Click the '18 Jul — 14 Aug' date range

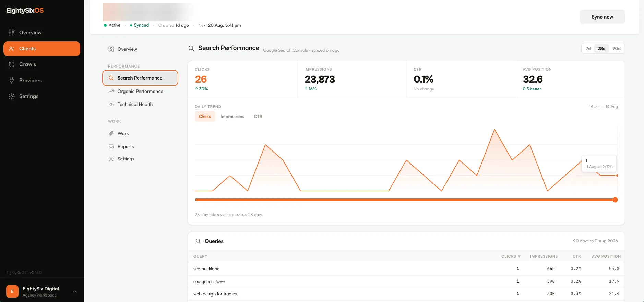[603, 107]
